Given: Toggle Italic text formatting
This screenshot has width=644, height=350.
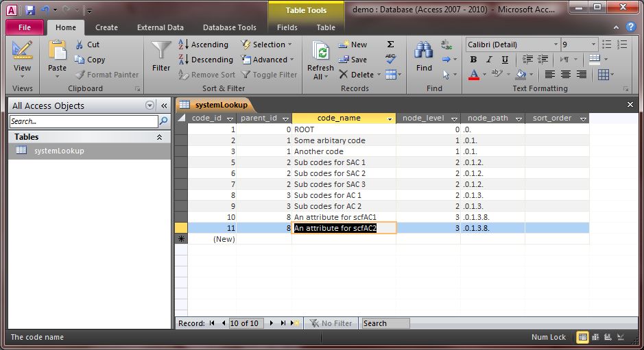Looking at the screenshot, I should [x=489, y=60].
